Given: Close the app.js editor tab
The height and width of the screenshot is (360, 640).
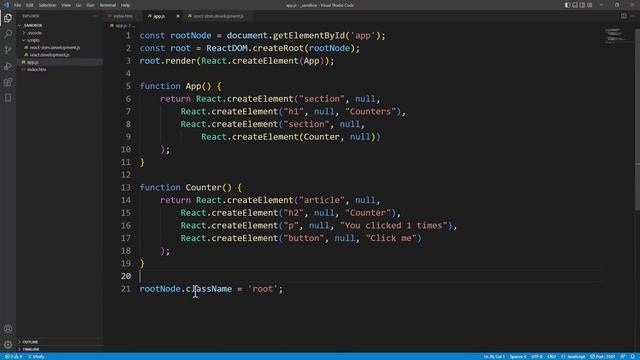Looking at the screenshot, I should (178, 16).
